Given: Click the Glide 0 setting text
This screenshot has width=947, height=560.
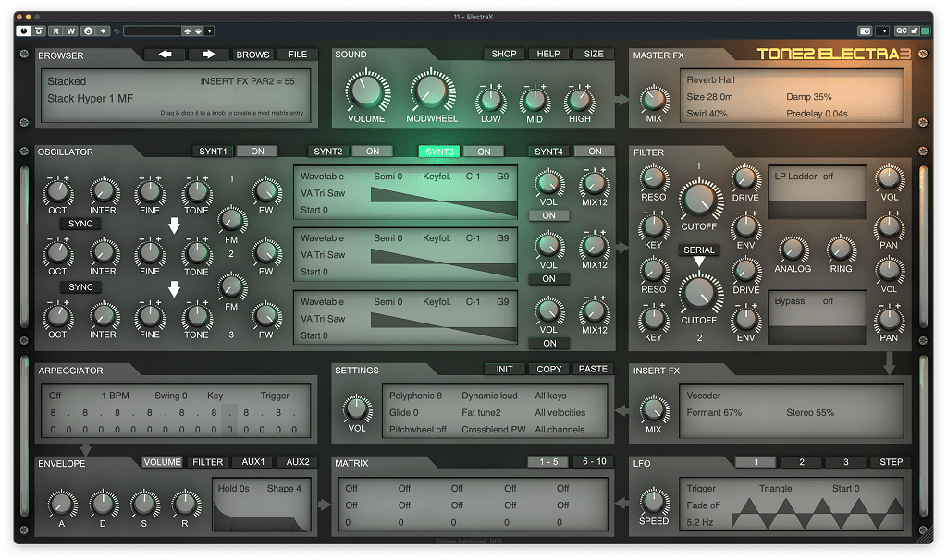Looking at the screenshot, I should [403, 413].
